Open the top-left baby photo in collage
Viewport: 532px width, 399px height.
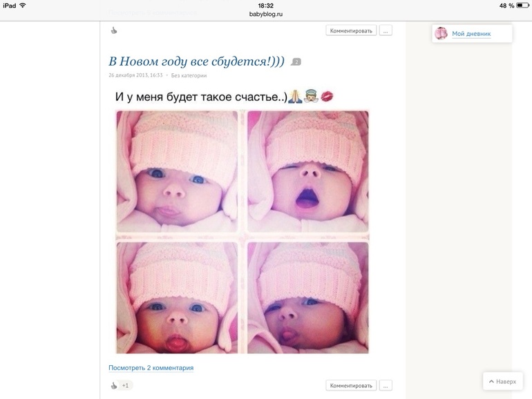177,171
